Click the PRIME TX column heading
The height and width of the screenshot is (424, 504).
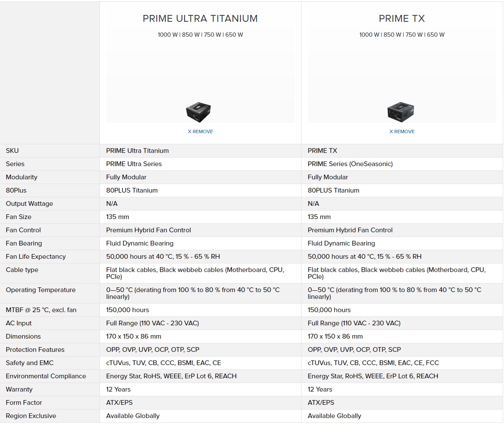pos(402,19)
